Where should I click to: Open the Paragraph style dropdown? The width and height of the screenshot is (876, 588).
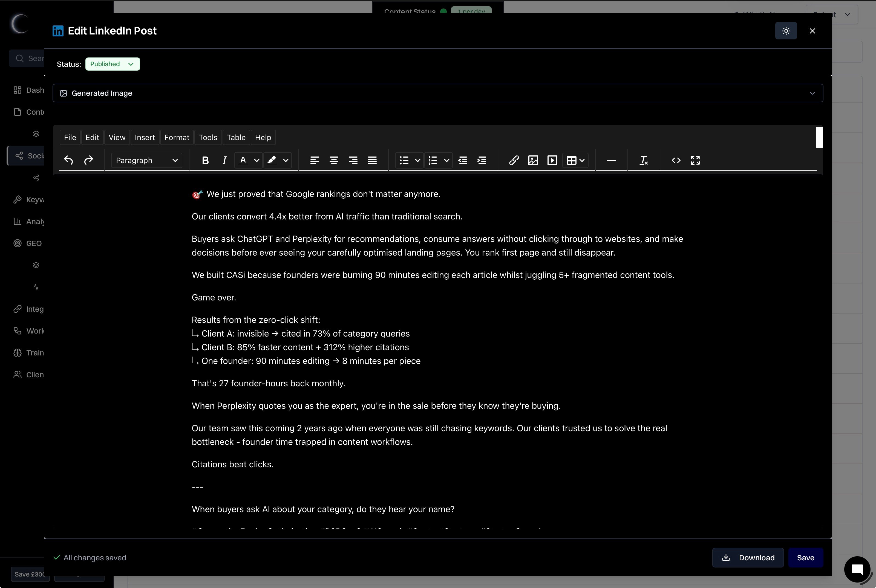pyautogui.click(x=146, y=160)
